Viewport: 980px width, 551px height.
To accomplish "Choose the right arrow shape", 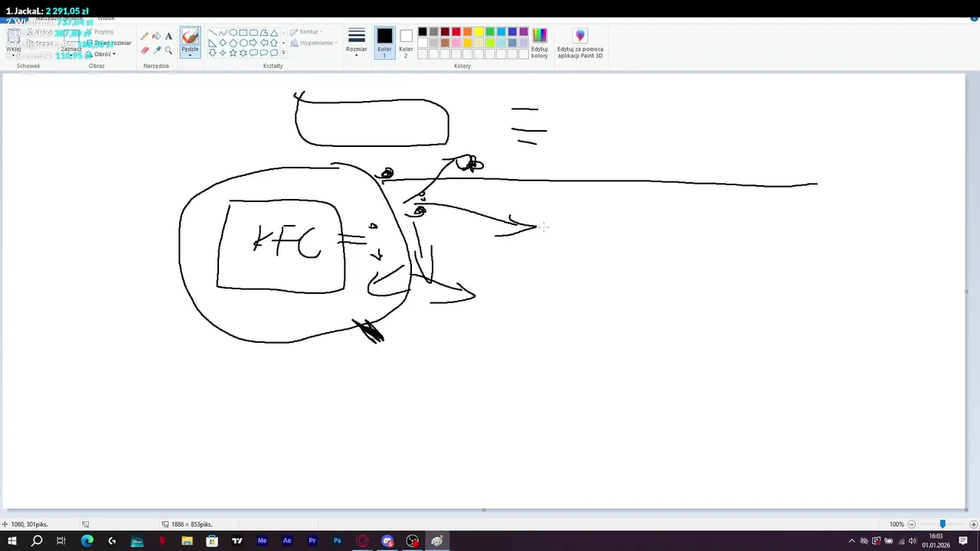I will [x=253, y=43].
